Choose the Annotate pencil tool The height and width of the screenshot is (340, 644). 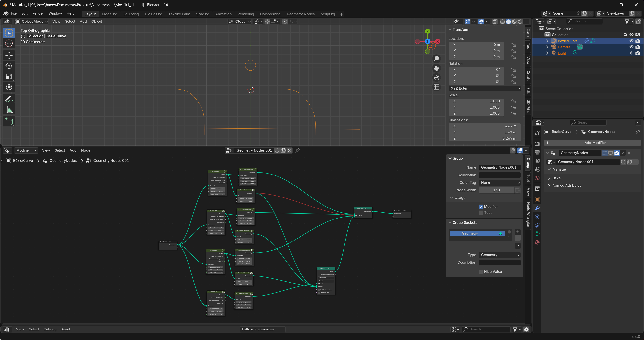point(9,99)
